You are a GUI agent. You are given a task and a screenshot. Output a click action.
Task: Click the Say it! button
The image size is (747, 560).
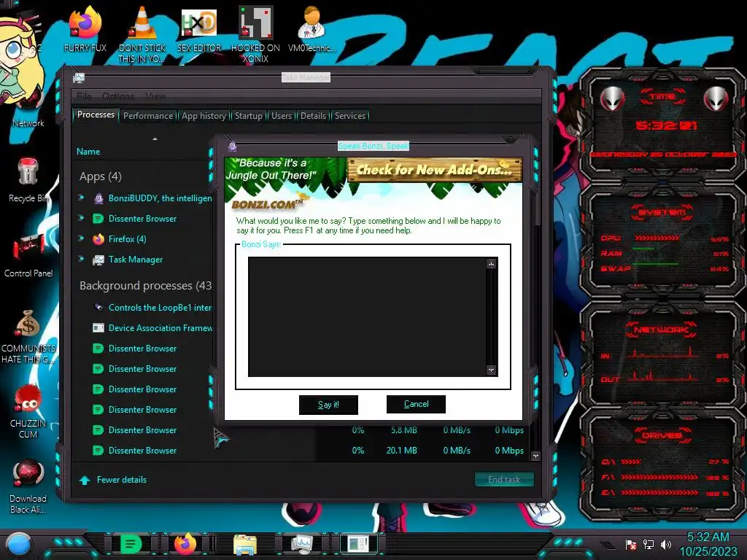pyautogui.click(x=328, y=405)
